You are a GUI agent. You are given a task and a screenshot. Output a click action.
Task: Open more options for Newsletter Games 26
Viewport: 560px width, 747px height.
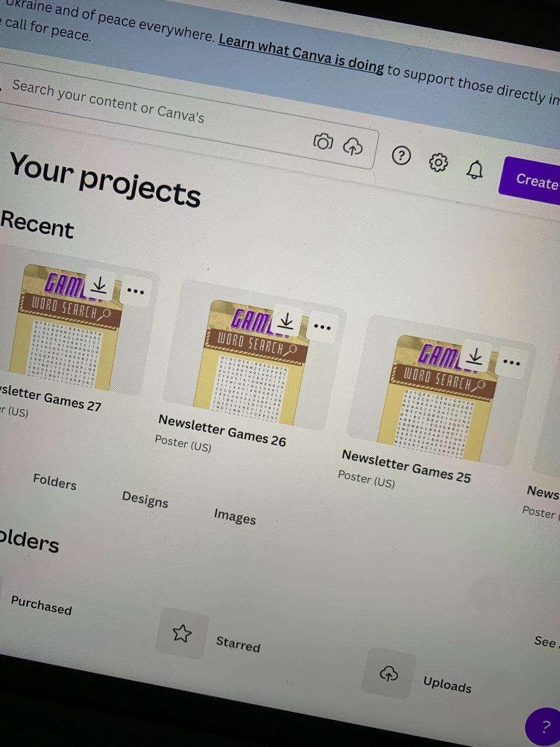click(323, 326)
